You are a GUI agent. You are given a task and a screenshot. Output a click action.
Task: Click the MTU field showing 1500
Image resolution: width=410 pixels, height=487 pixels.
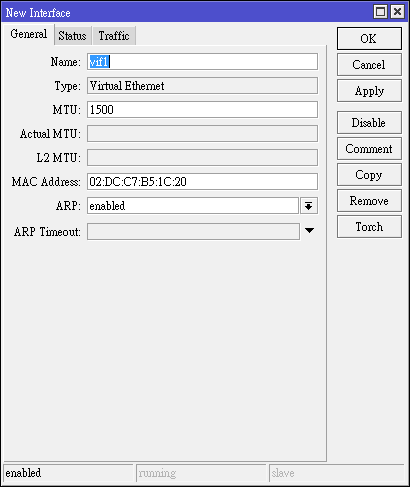(202, 110)
